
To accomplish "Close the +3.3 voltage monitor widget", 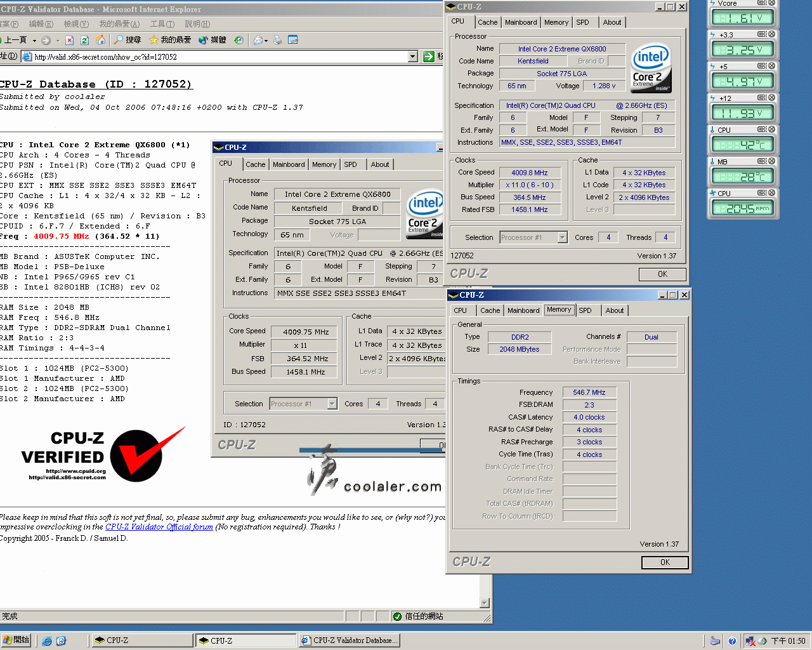I will [x=772, y=34].
